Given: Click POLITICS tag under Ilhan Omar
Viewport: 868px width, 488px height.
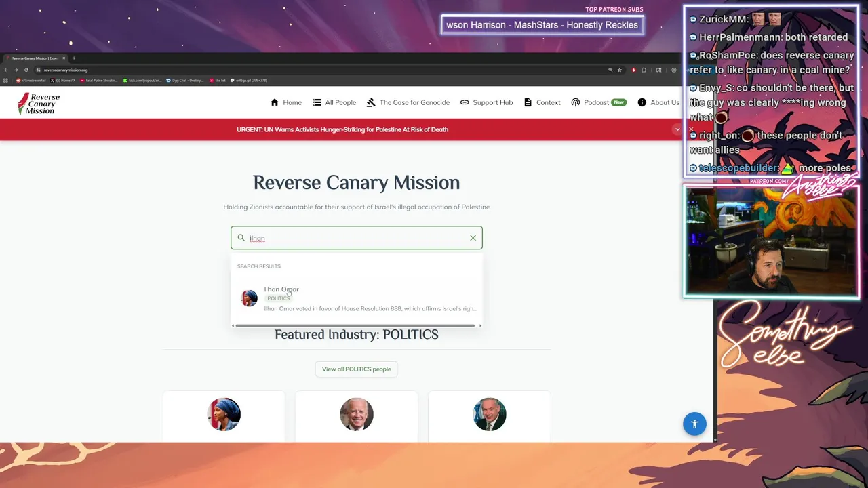Looking at the screenshot, I should tap(278, 298).
